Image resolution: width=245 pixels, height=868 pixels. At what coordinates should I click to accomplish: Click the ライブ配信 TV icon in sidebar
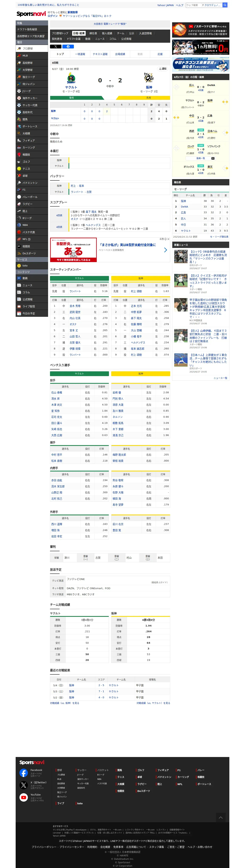tap(19, 307)
